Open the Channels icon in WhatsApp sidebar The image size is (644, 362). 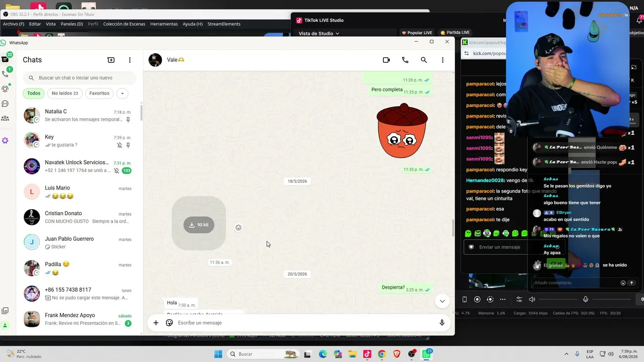(x=5, y=104)
